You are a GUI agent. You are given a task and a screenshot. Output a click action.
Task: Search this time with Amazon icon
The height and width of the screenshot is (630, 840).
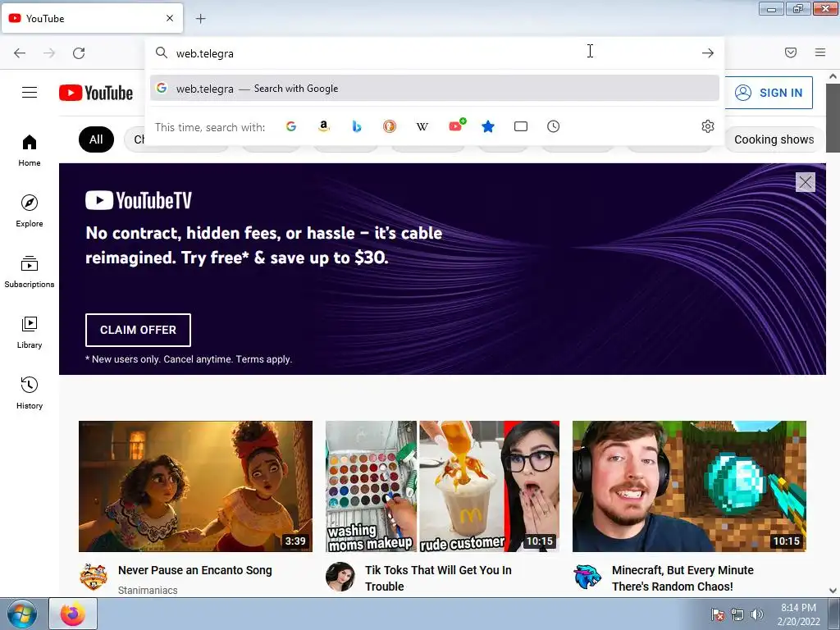coord(323,126)
